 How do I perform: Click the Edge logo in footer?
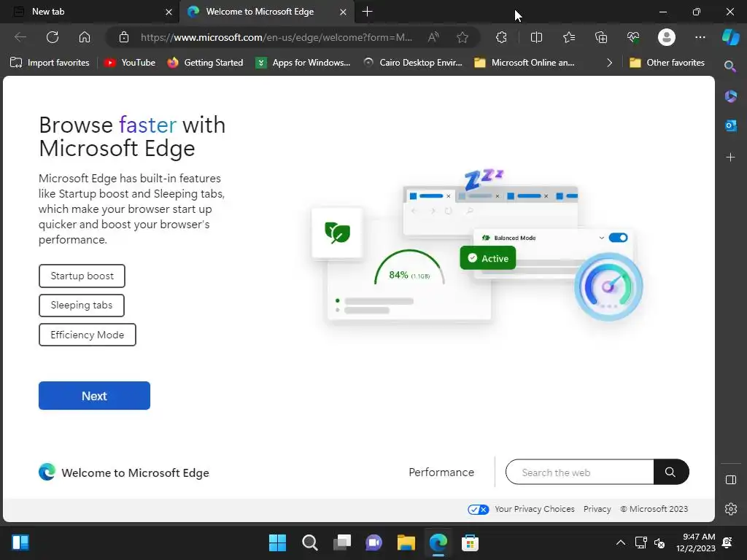[x=47, y=472]
